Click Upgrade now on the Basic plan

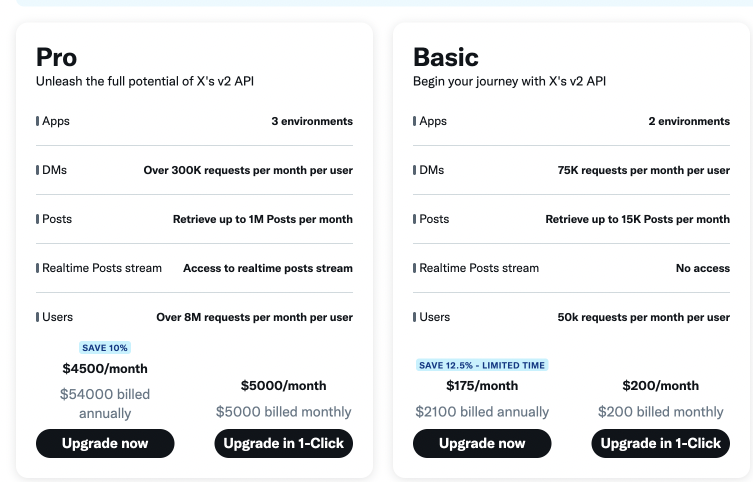click(x=482, y=443)
